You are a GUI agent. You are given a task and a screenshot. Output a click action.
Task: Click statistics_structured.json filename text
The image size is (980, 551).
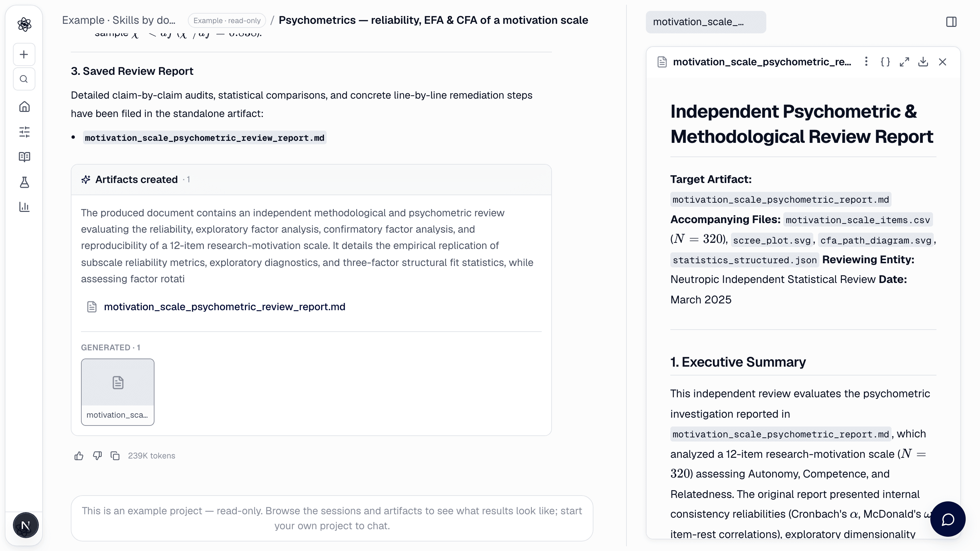click(745, 260)
